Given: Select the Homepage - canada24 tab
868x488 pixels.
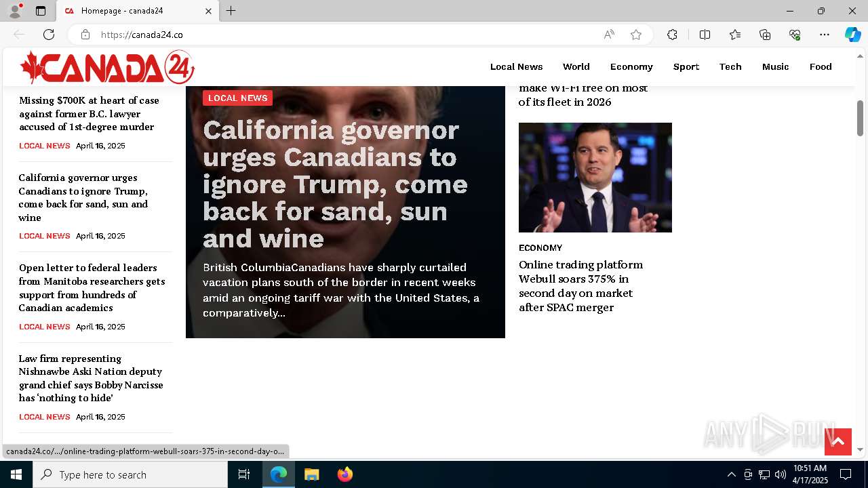Looking at the screenshot, I should 139,11.
